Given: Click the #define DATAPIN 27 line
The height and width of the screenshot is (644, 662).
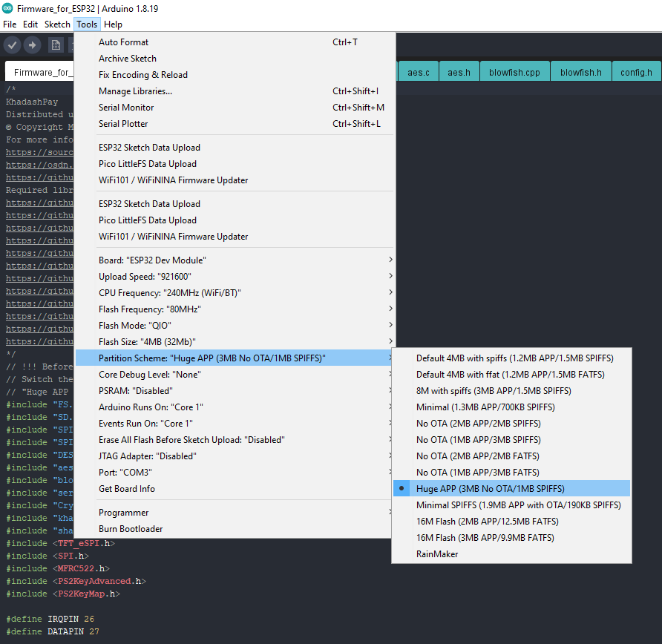Looking at the screenshot, I should coord(53,631).
